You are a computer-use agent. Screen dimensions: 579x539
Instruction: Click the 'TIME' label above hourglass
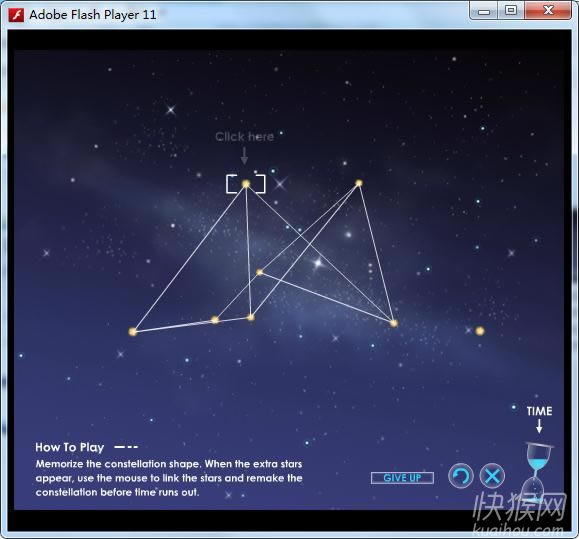tap(539, 411)
